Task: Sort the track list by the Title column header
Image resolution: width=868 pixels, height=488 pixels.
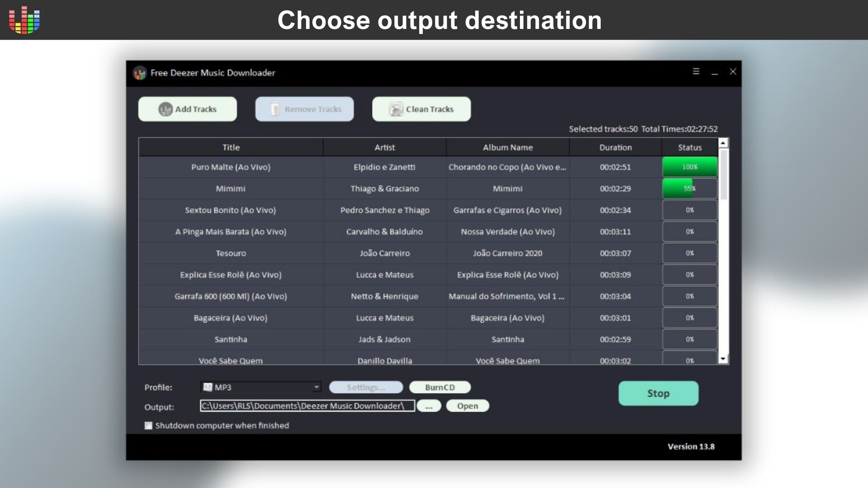Action: [231, 147]
